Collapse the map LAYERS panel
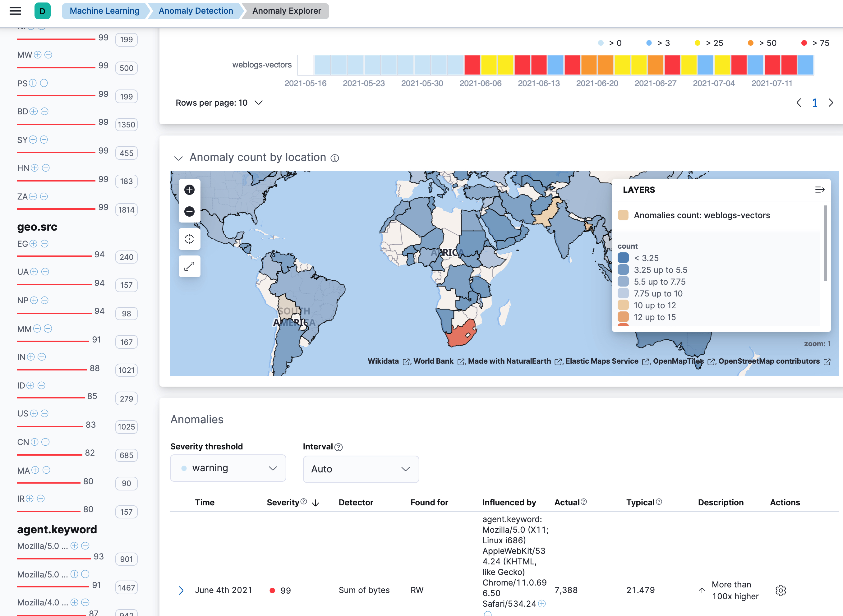The width and height of the screenshot is (843, 616). [x=819, y=190]
